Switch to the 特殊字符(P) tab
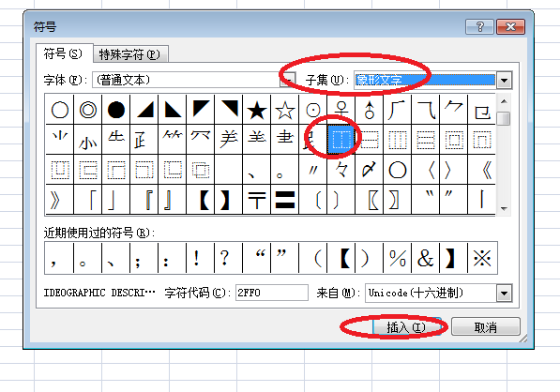The height and width of the screenshot is (392, 560). [130, 54]
